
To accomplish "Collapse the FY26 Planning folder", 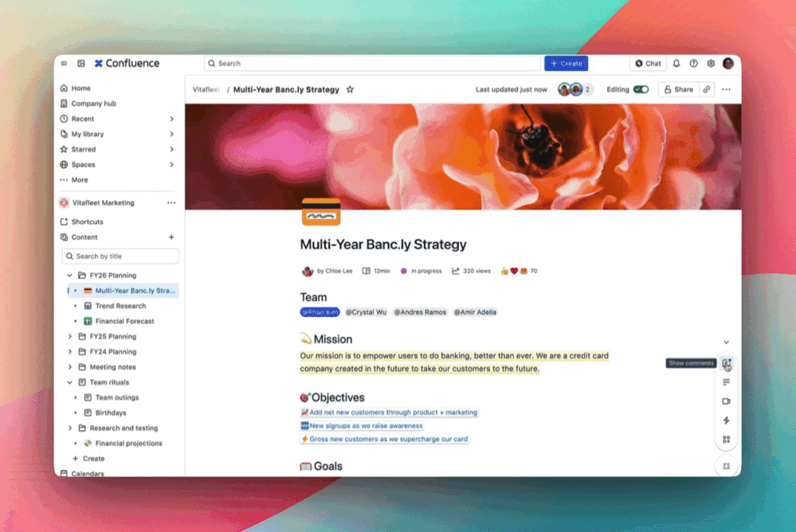I will [x=69, y=275].
